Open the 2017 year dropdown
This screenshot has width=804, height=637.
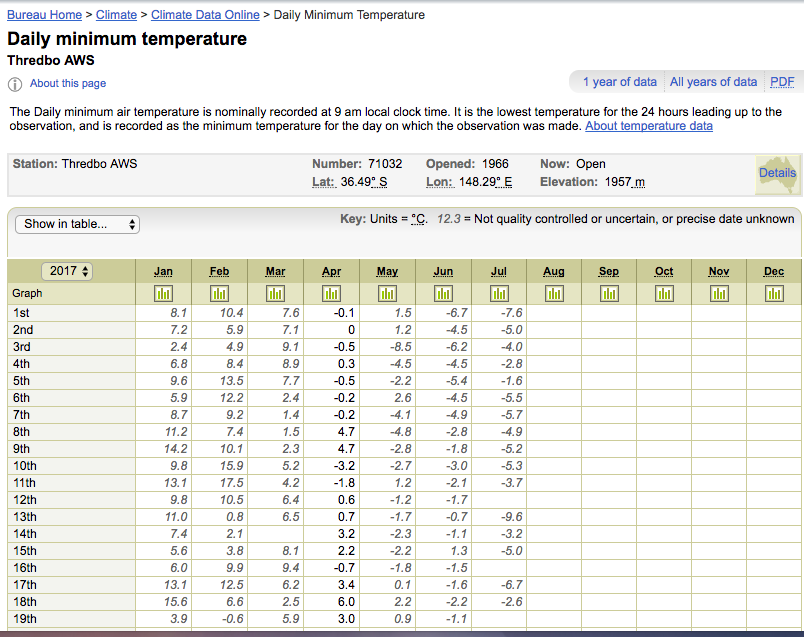(68, 271)
